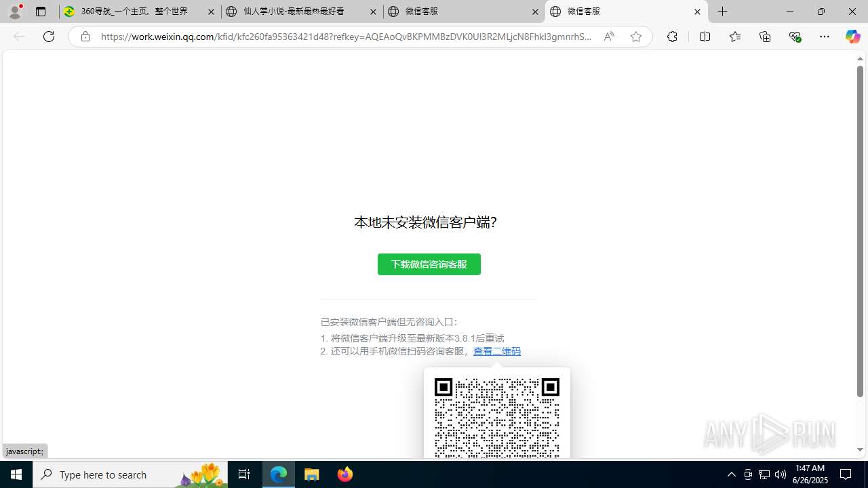Click the volume speaker tray icon
Screen dimensions: 868x488
click(781, 474)
